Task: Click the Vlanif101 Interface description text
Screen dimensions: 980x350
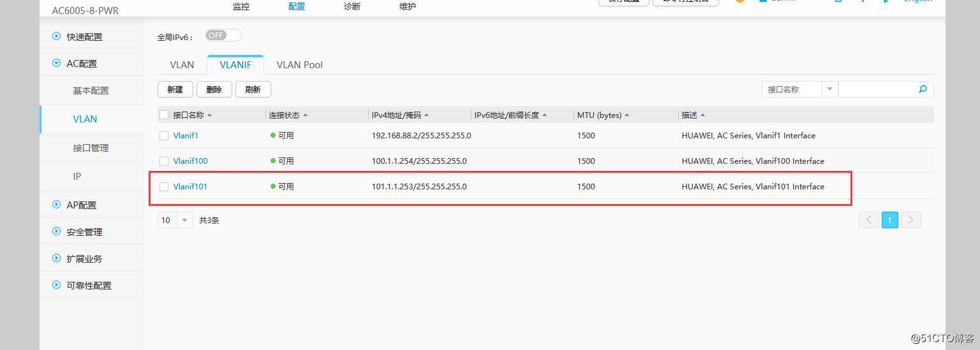Action: (753, 186)
